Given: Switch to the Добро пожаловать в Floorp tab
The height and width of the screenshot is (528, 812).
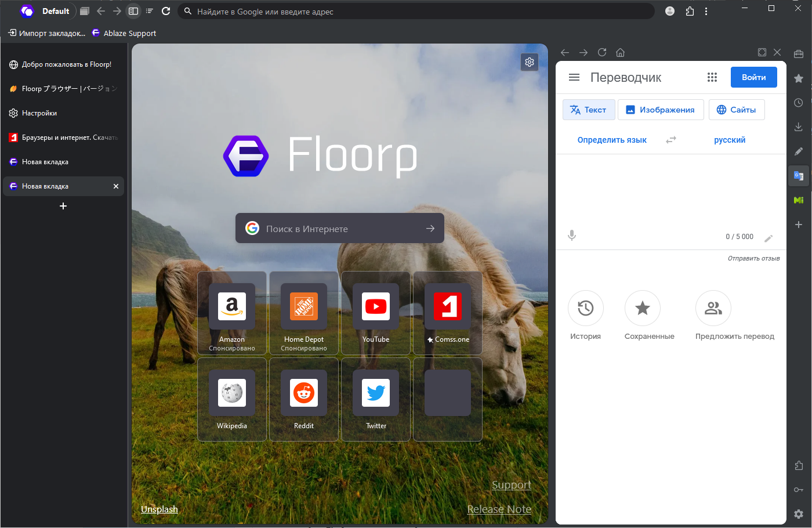Looking at the screenshot, I should point(64,64).
